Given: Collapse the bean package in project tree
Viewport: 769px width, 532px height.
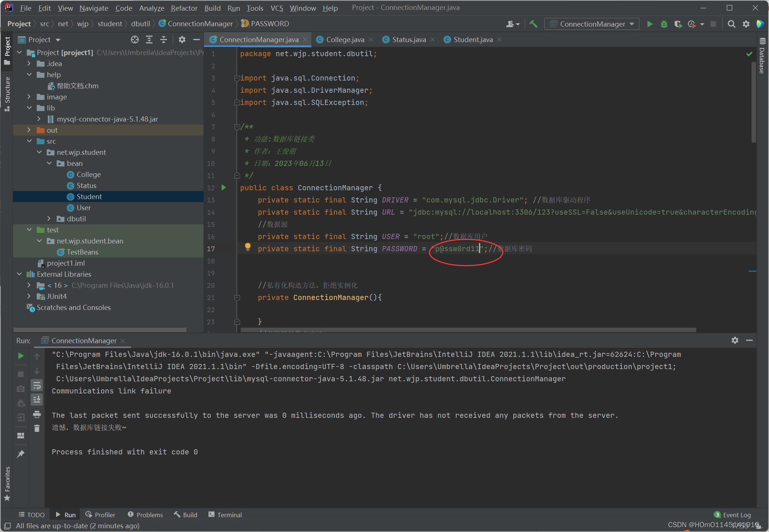Looking at the screenshot, I should [49, 163].
